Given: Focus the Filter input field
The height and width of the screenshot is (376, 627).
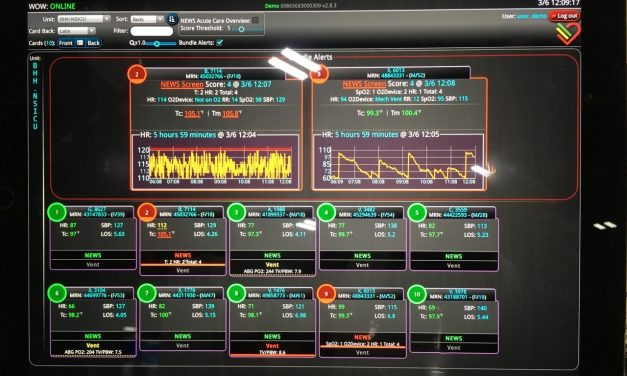Looking at the screenshot, I should click(x=152, y=31).
